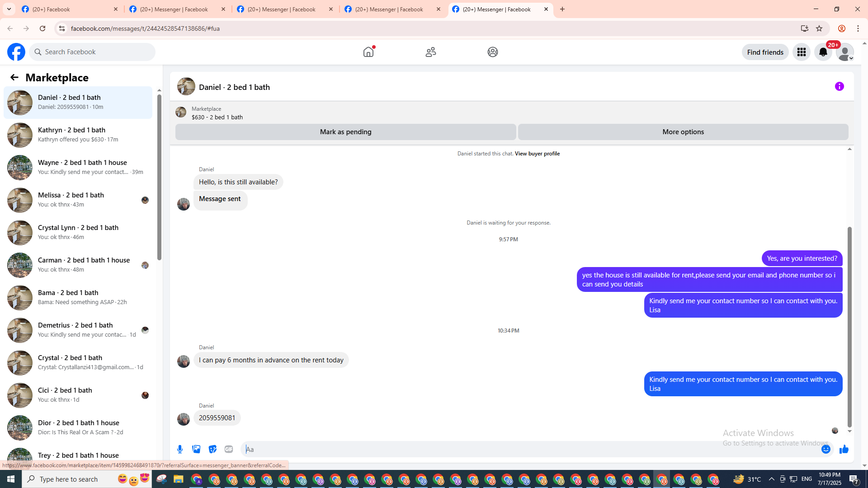
Task: Open Demetrius · 2 bed 1 bath conversation
Action: (78, 330)
